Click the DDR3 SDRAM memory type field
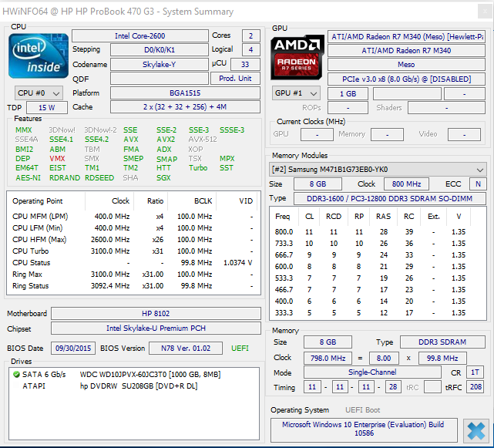Screen dimensions: 494x448 click(x=442, y=342)
